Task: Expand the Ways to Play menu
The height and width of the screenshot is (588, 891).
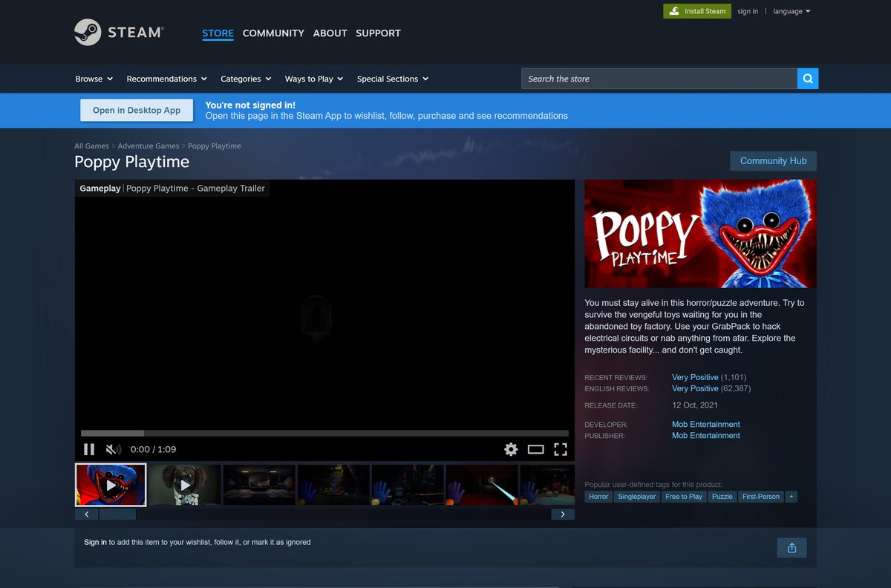Action: point(314,79)
